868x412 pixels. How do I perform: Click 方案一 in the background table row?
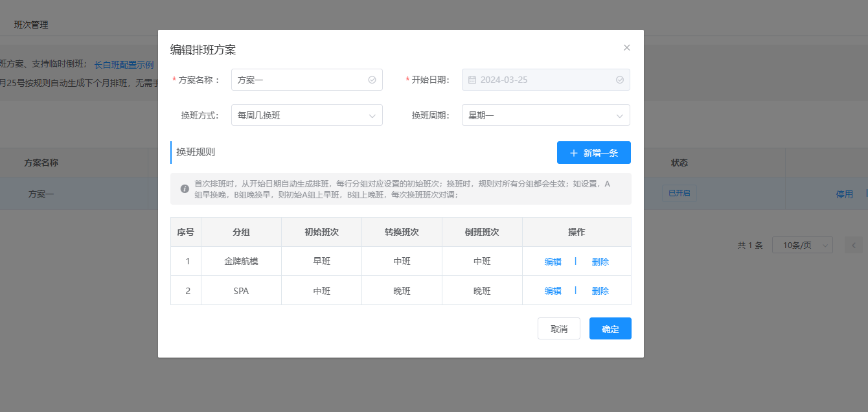tap(41, 194)
